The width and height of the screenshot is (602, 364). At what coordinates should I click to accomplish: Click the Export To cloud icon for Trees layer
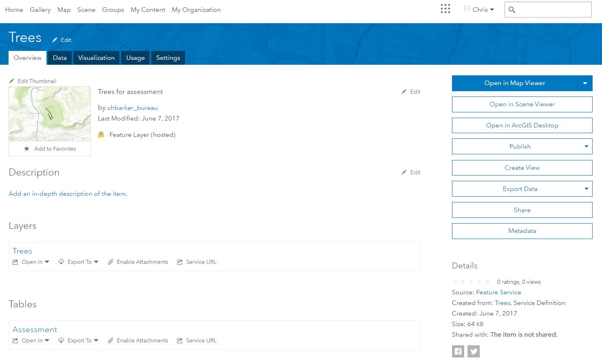(x=61, y=262)
